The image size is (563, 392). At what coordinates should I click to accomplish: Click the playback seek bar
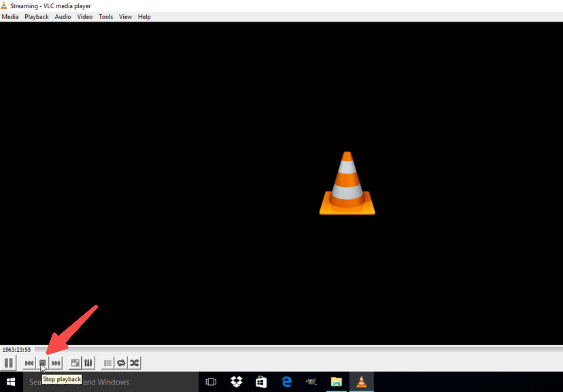coord(267,350)
